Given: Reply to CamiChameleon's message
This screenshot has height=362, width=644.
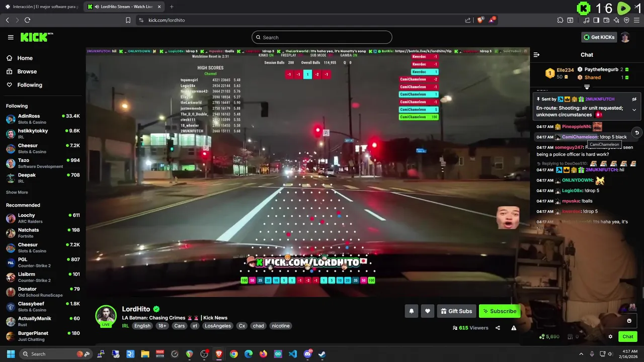Looking at the screenshot, I should coord(636,133).
